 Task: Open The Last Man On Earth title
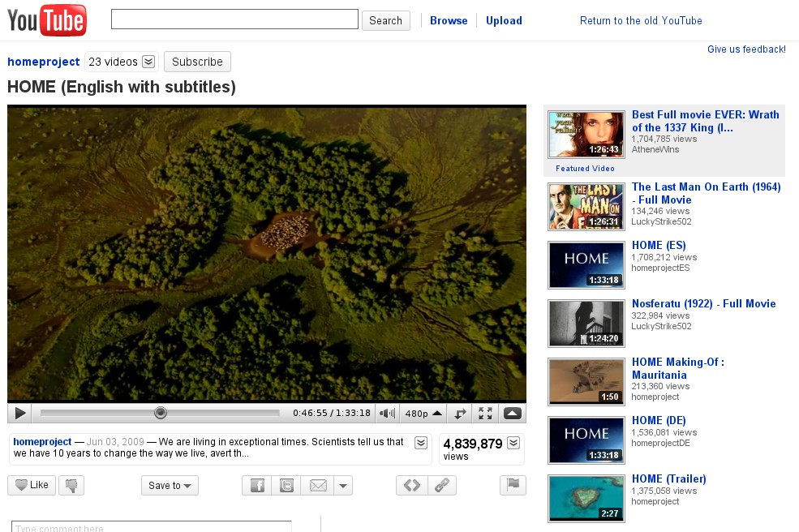[706, 193]
